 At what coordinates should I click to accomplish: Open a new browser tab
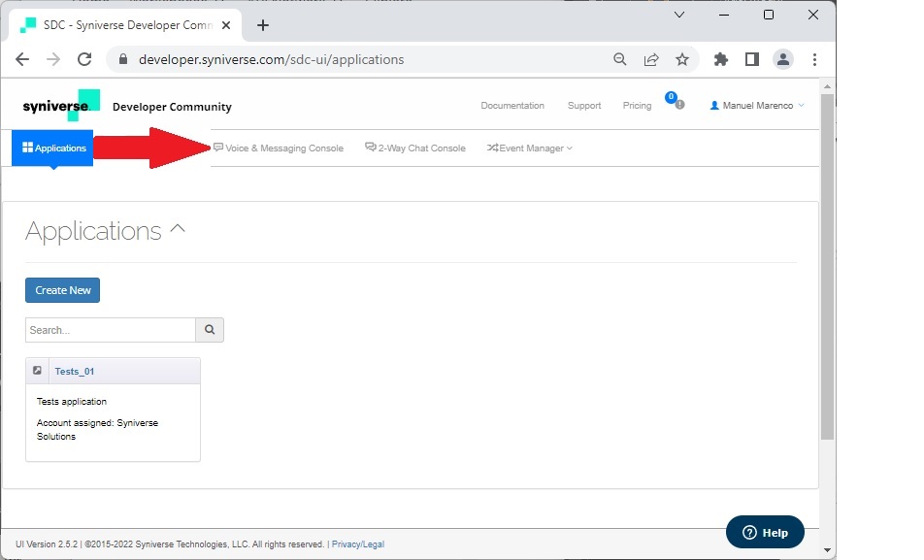pyautogui.click(x=263, y=25)
